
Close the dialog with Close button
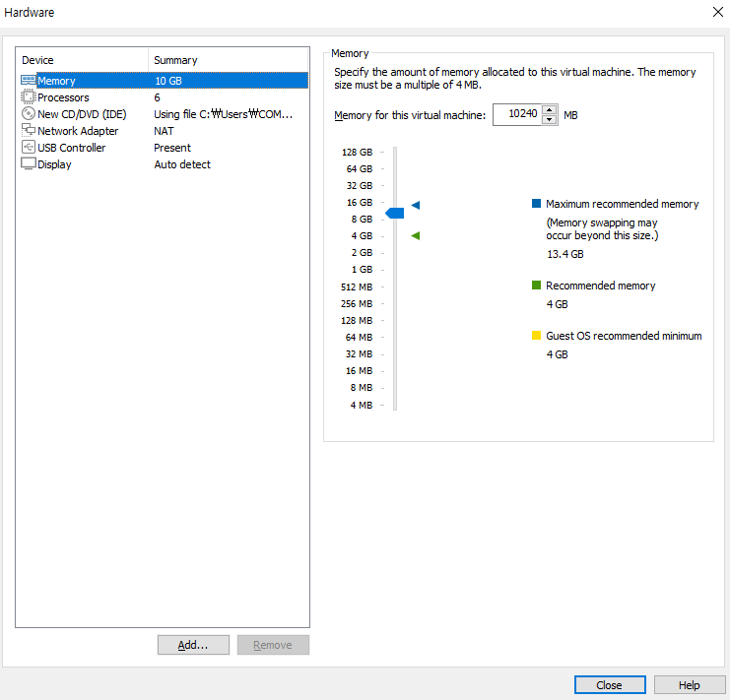pos(610,685)
